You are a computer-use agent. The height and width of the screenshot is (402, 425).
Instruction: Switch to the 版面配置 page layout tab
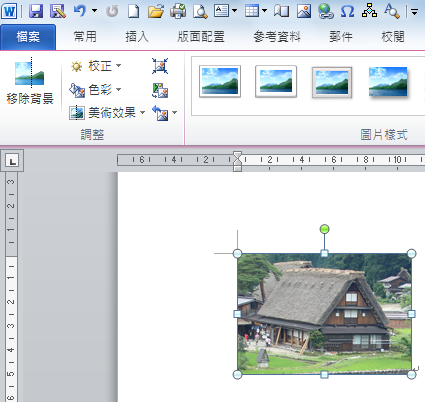[x=201, y=37]
